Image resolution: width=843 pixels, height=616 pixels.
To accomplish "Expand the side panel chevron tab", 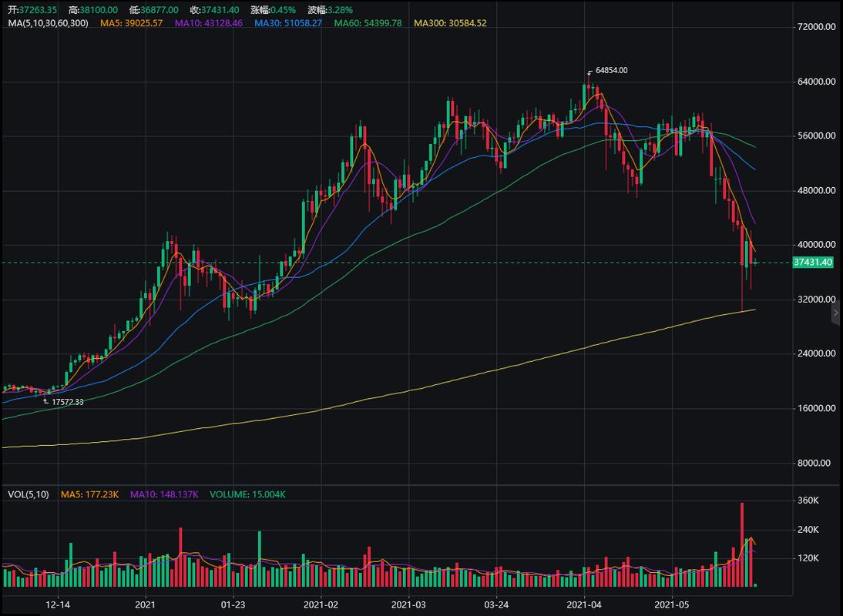I will tap(836, 313).
